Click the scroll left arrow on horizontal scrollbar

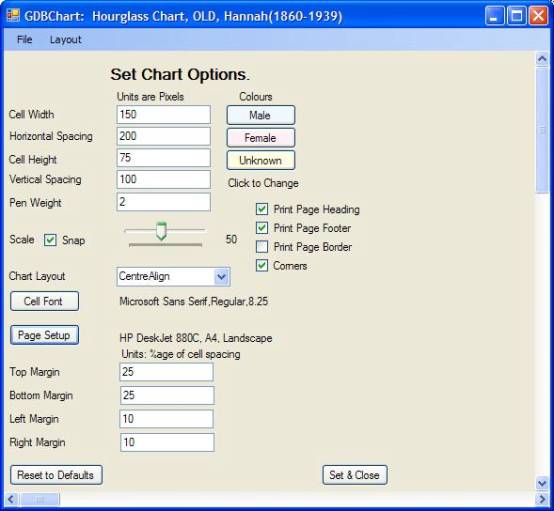(11, 499)
